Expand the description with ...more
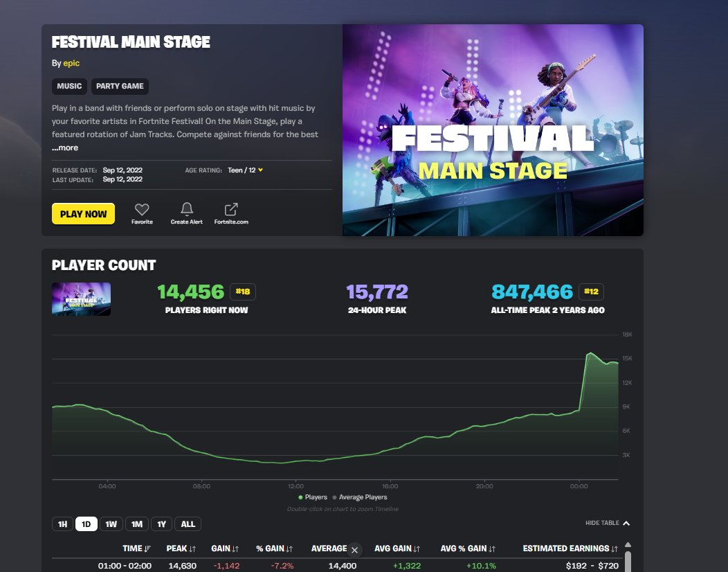Image resolution: width=728 pixels, height=572 pixels. 65,148
